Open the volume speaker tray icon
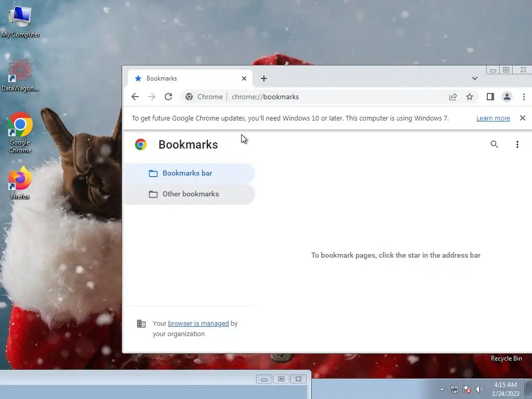This screenshot has width=532, height=399. (479, 389)
